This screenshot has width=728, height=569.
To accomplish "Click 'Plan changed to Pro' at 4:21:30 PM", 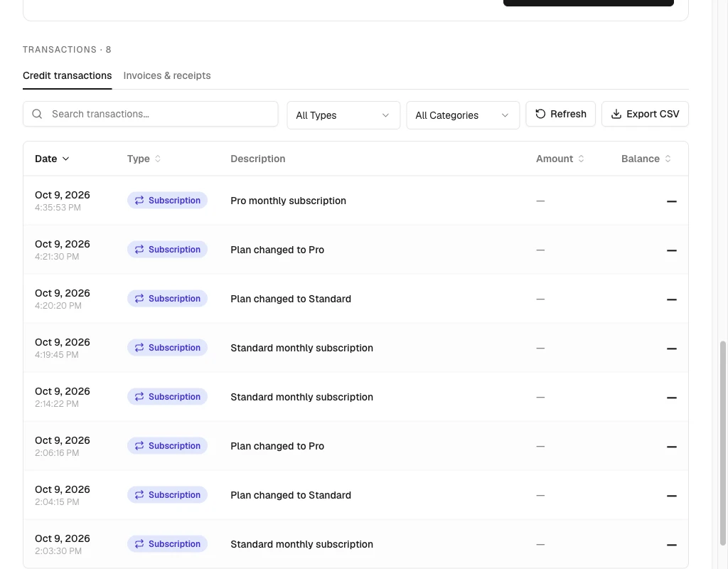I will [277, 250].
